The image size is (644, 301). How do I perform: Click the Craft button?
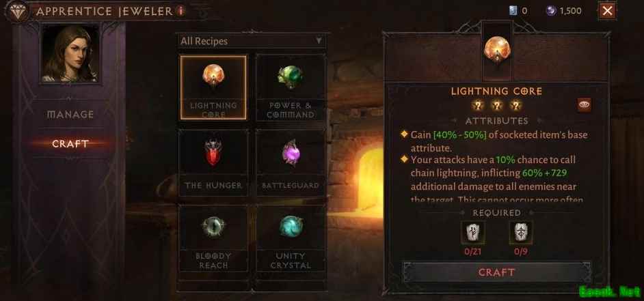click(x=496, y=272)
